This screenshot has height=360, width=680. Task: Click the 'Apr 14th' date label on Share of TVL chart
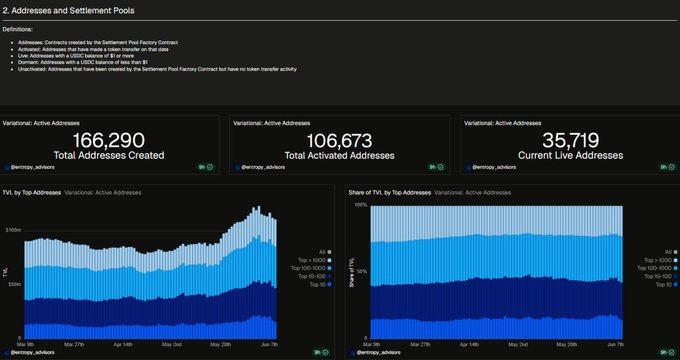coord(469,344)
